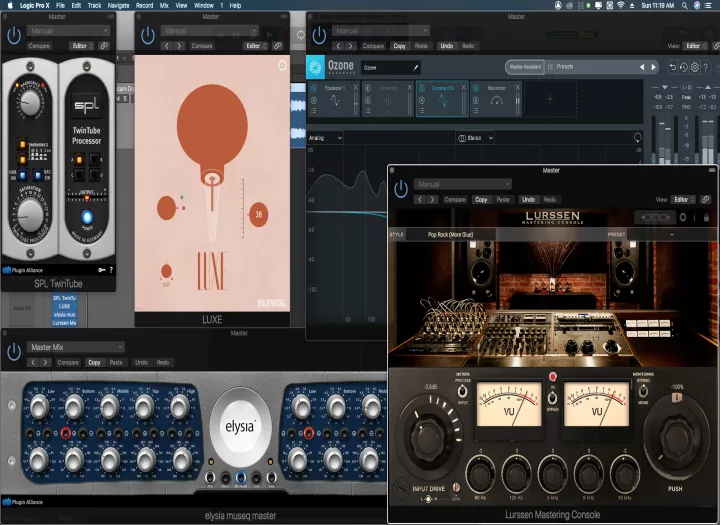This screenshot has height=525, width=720.
Task: Click next preset arrow in Lurssen window header
Action: pos(433,199)
